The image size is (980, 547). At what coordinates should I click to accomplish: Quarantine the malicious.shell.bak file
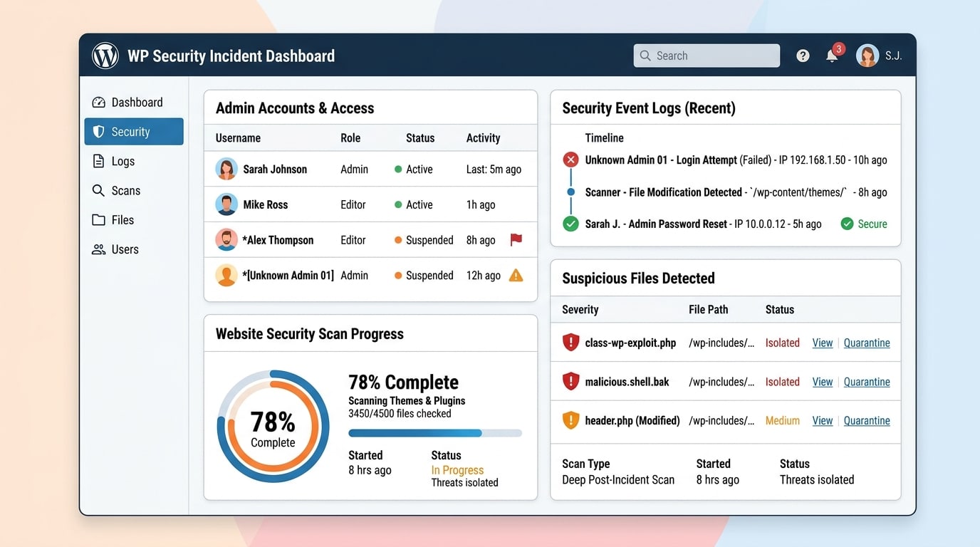coord(867,382)
